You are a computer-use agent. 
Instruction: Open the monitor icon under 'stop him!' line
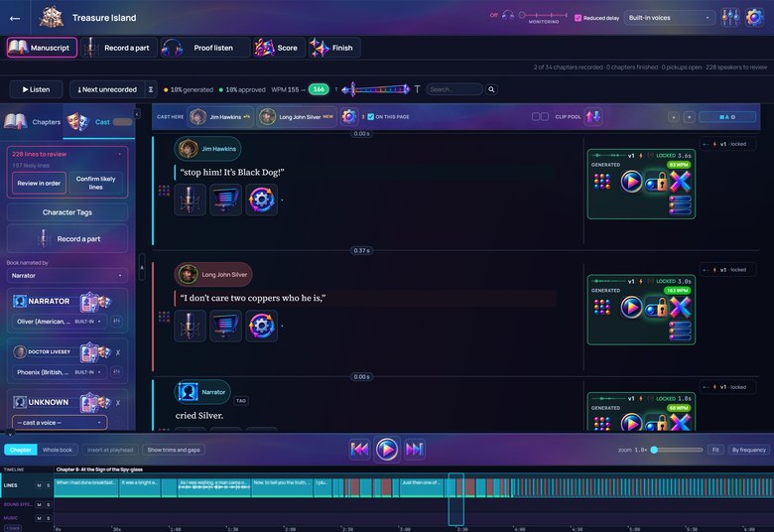225,200
